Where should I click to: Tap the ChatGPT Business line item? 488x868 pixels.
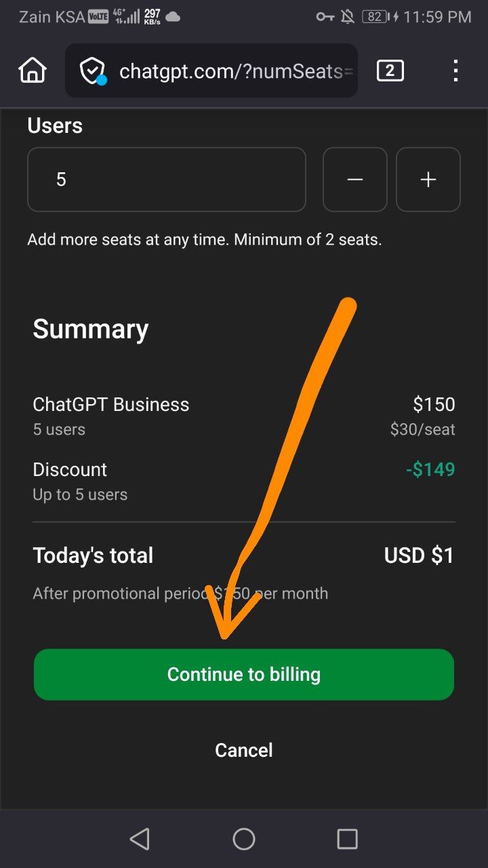click(x=111, y=405)
